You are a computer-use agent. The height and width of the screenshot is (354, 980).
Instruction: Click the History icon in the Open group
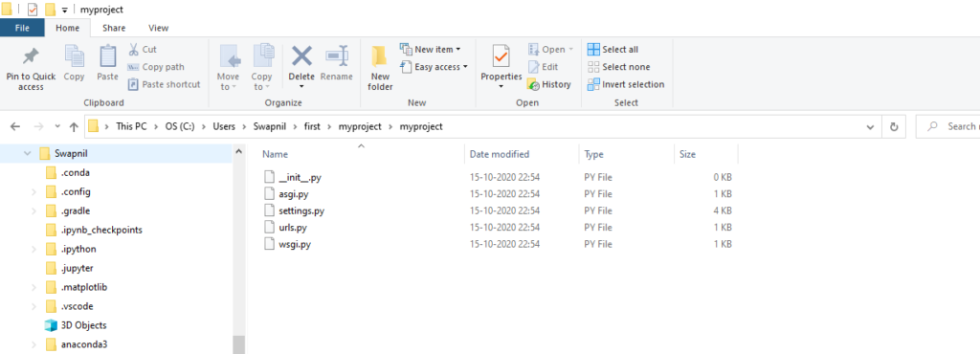coord(533,84)
